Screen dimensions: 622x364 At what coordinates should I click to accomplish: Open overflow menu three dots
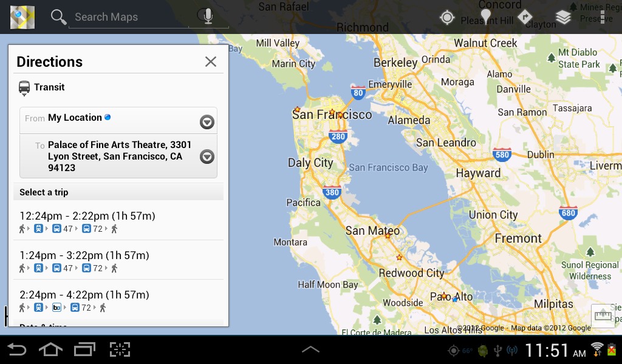602,17
